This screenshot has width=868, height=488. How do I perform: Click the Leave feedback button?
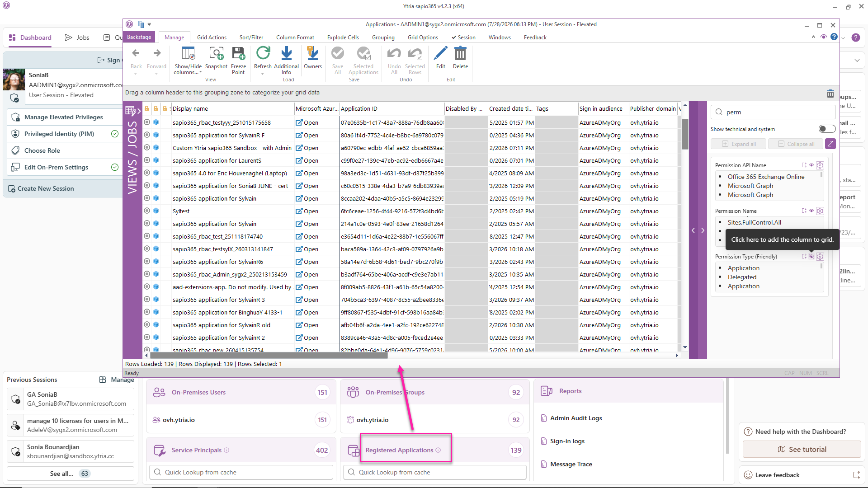pyautogui.click(x=802, y=475)
